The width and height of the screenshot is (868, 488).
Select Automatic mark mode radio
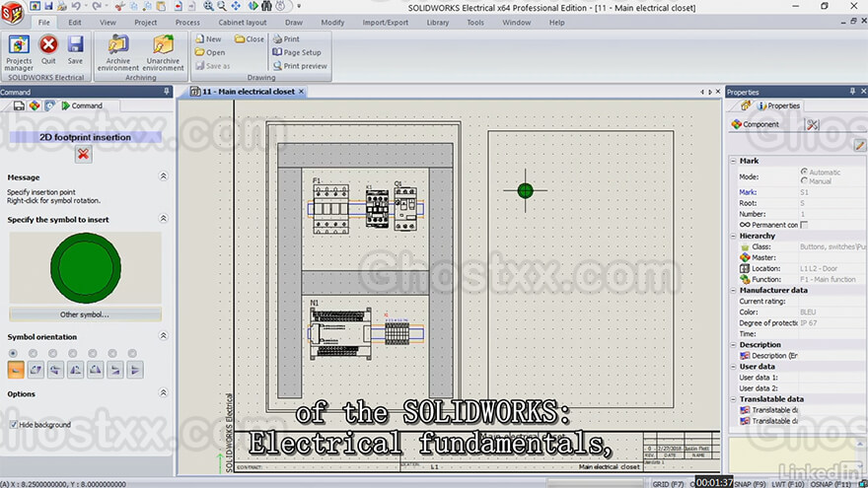(x=804, y=172)
